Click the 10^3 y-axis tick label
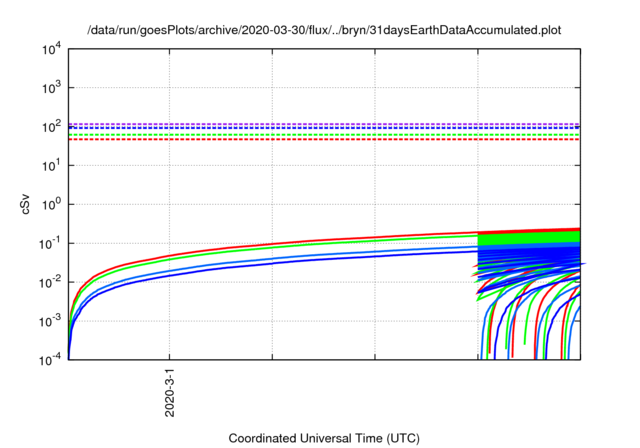The image size is (640, 448). [x=52, y=88]
